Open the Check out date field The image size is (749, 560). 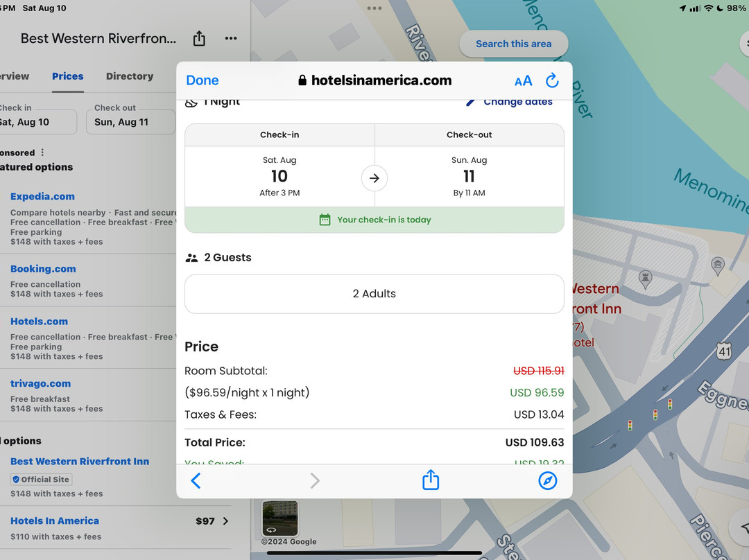pyautogui.click(x=130, y=121)
